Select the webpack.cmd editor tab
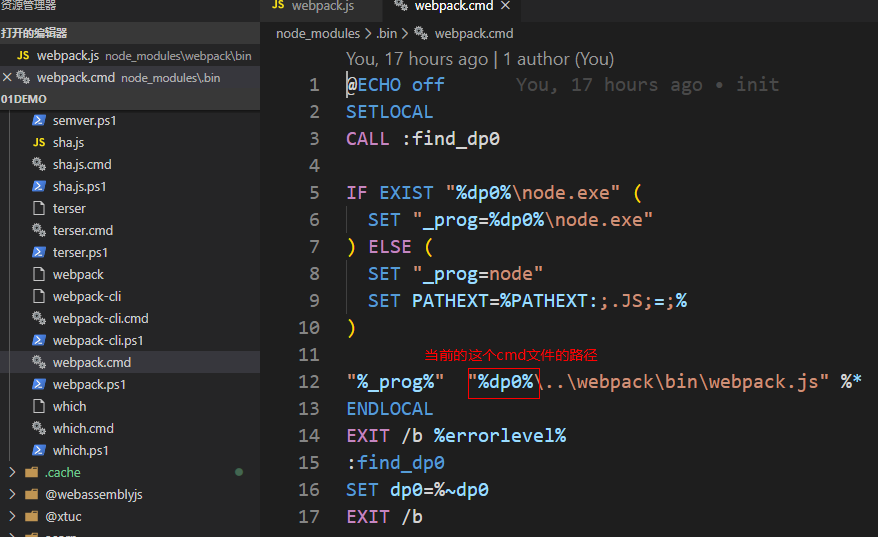Screen dimensions: 878x537 pos(454,7)
